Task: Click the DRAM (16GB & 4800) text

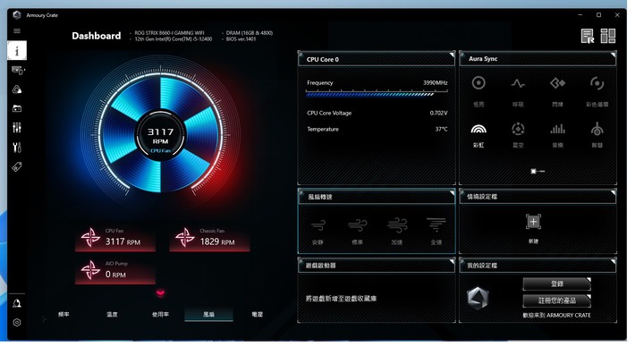Action: pyautogui.click(x=250, y=33)
